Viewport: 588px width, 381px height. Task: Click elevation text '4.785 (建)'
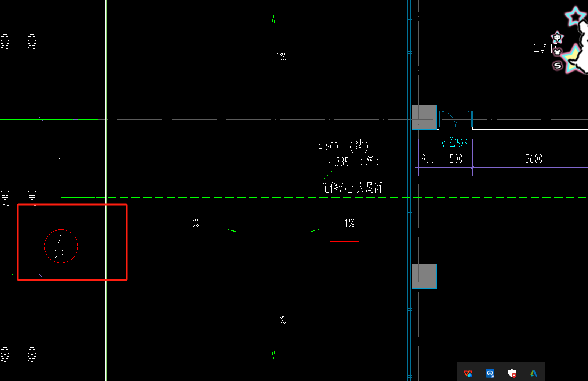coord(353,162)
